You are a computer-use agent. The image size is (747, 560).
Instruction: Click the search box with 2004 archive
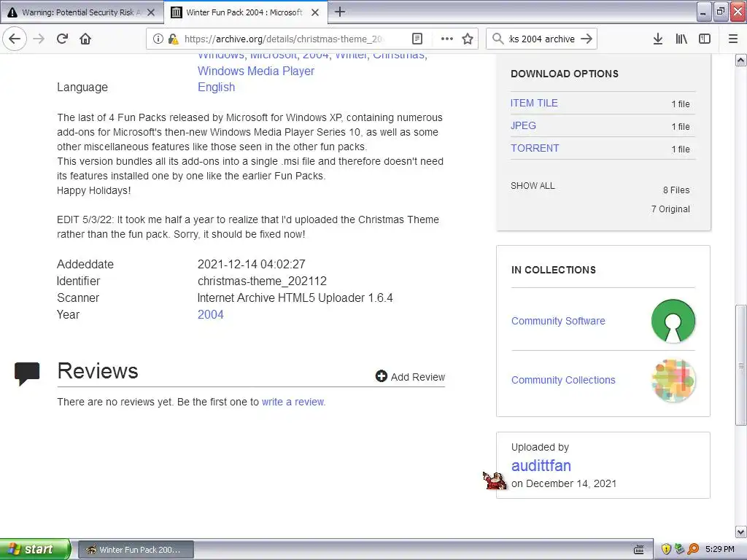pyautogui.click(x=542, y=39)
